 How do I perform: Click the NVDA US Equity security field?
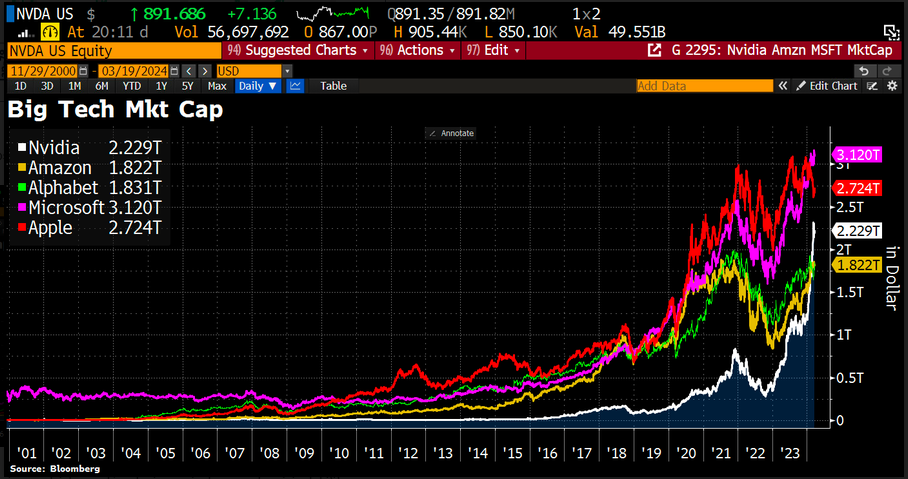114,50
